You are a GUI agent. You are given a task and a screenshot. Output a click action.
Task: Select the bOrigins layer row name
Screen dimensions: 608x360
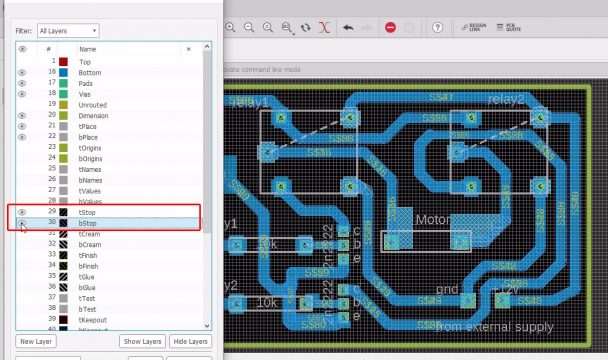click(x=90, y=159)
